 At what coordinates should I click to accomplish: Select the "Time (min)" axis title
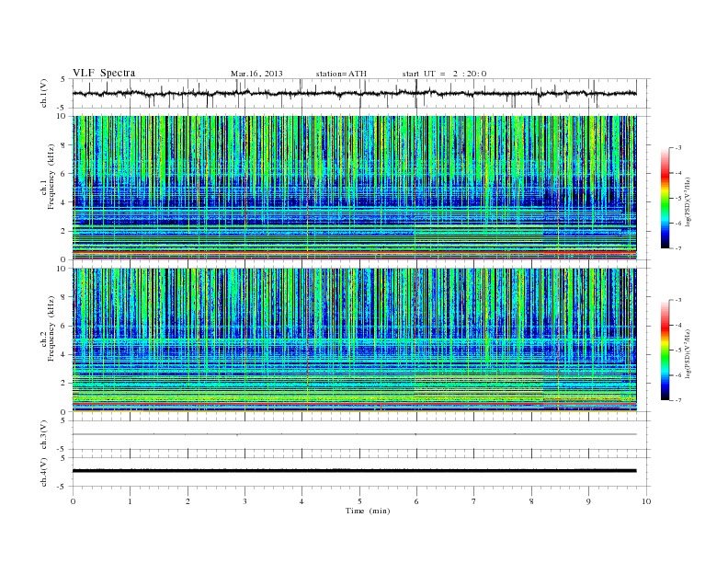(368, 511)
